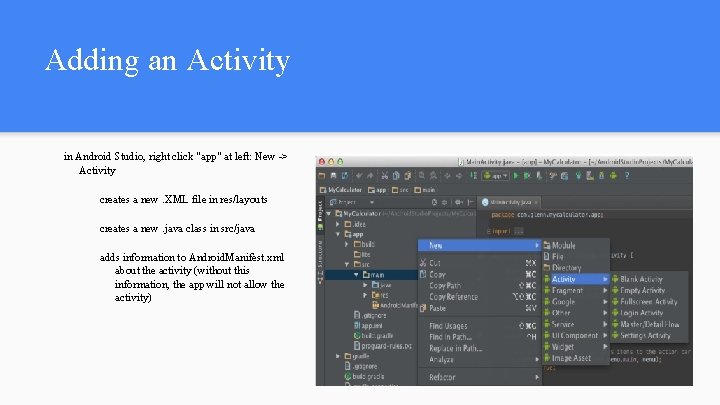
Task: Choose Directory in the New submenu
Action: [x=576, y=268]
